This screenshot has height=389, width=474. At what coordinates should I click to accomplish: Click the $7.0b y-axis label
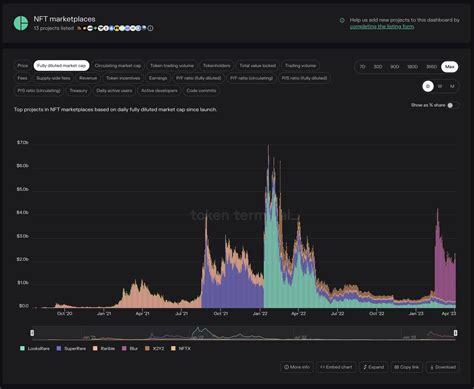pyautogui.click(x=23, y=142)
